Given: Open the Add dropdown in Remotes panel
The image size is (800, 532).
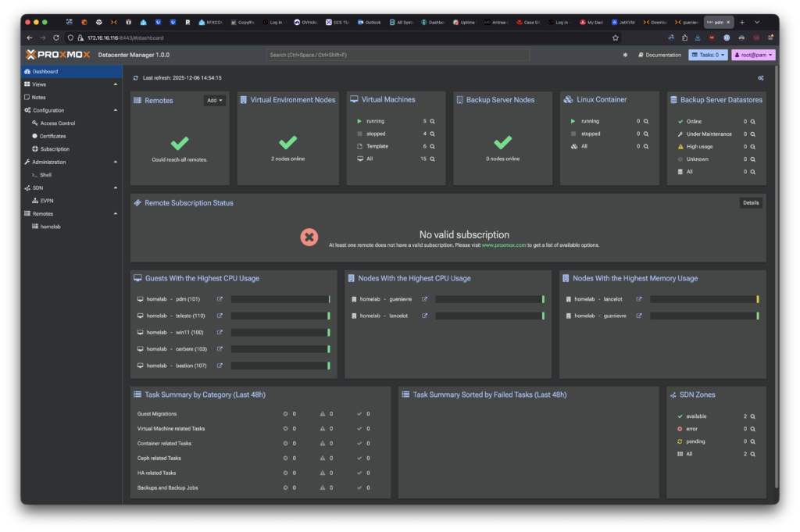Looking at the screenshot, I should pyautogui.click(x=214, y=101).
